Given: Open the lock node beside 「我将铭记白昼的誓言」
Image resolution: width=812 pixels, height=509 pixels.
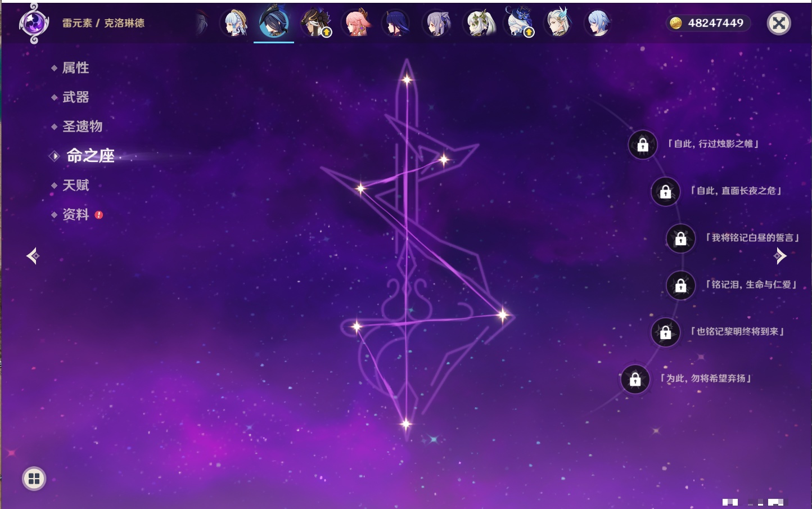Looking at the screenshot, I should (x=680, y=238).
